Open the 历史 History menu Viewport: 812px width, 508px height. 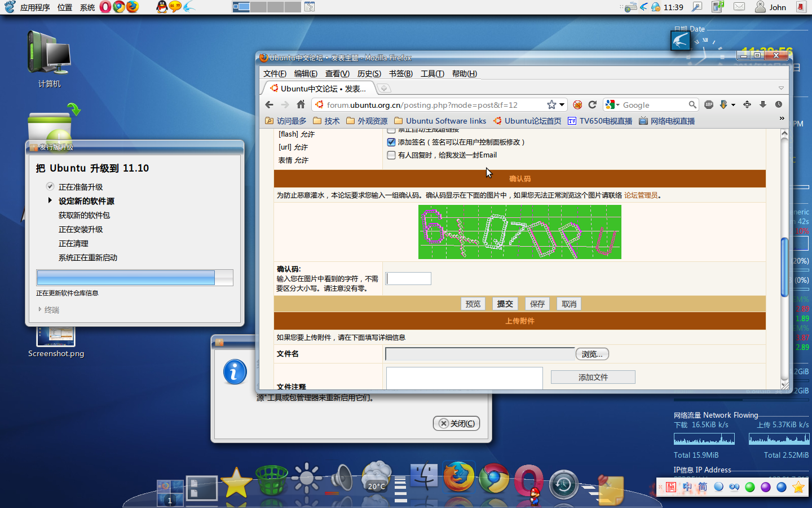[x=369, y=73]
